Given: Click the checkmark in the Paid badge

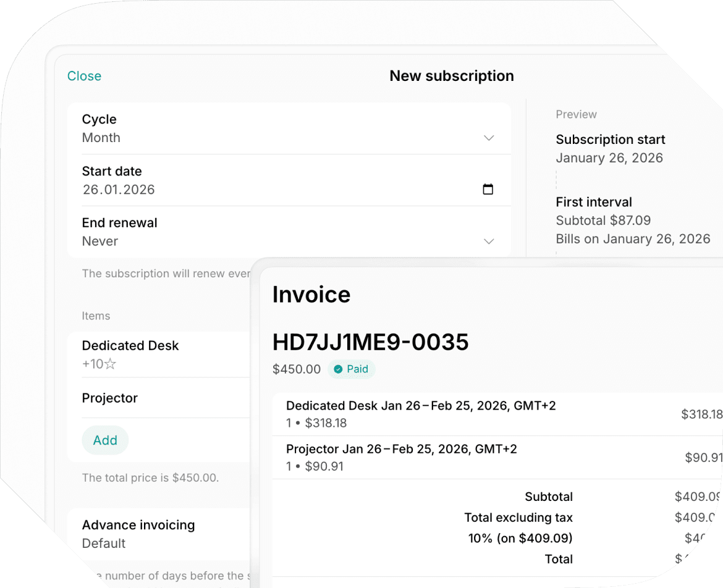Looking at the screenshot, I should tap(338, 369).
